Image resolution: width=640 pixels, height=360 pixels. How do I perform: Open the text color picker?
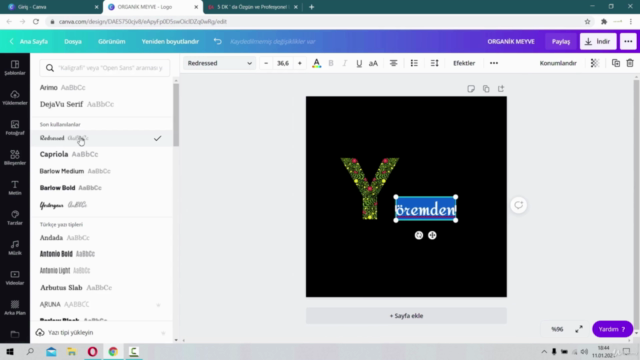click(316, 63)
